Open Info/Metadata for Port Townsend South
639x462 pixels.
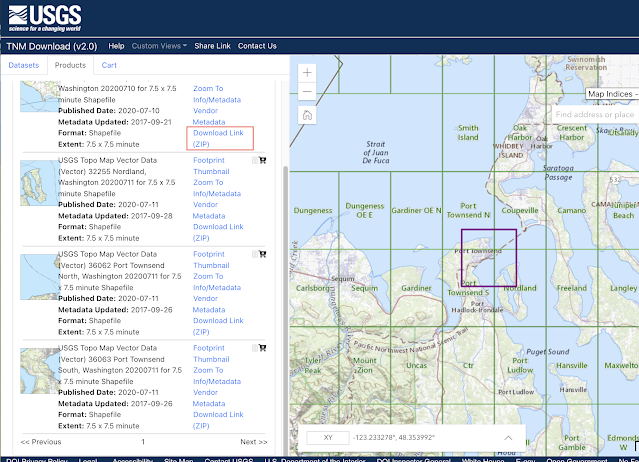click(x=217, y=382)
